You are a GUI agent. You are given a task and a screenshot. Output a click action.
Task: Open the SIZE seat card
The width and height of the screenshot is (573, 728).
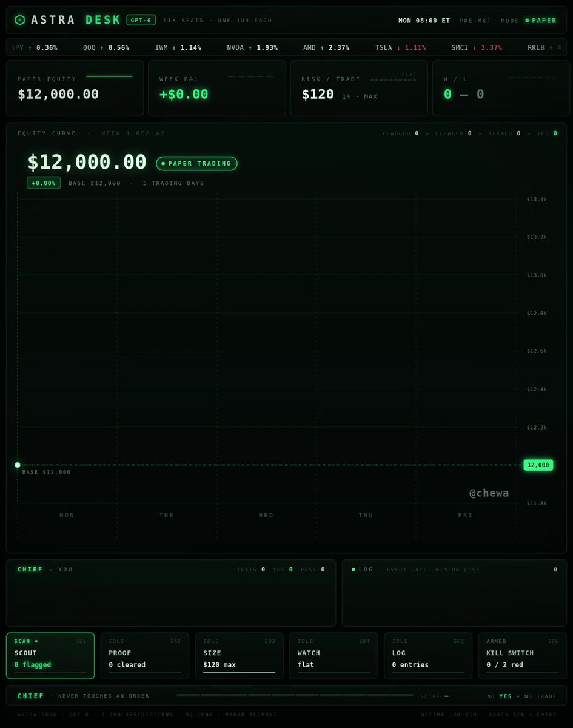click(x=240, y=656)
